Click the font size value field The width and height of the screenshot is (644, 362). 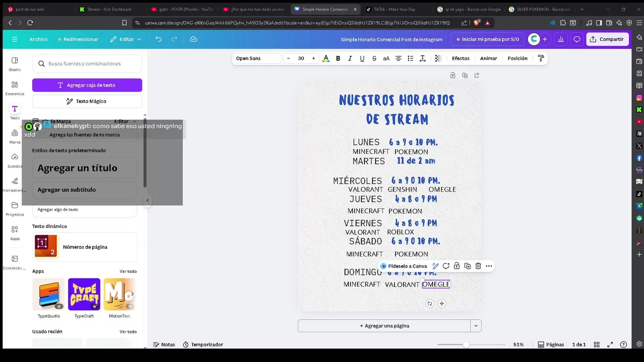[301, 58]
